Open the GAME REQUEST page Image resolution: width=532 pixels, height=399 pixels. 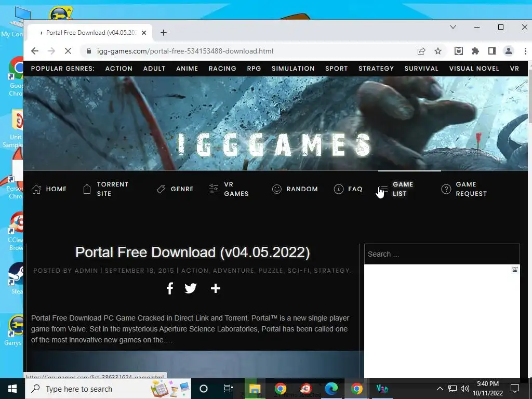point(464,189)
